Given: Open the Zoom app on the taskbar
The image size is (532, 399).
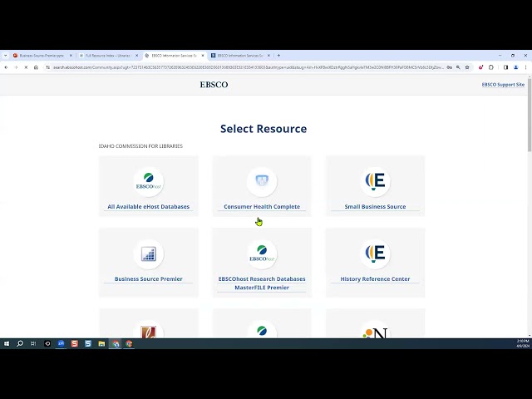Looking at the screenshot, I should pyautogui.click(x=61, y=343).
